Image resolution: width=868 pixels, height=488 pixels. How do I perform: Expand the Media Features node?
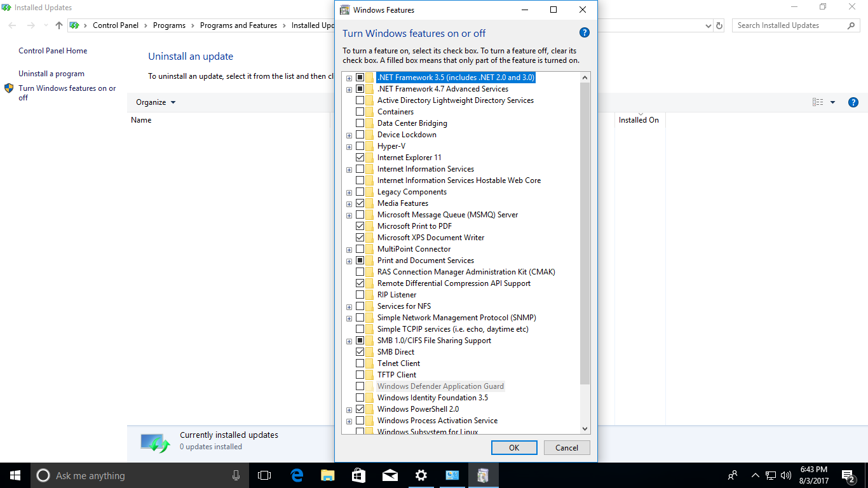pos(349,204)
